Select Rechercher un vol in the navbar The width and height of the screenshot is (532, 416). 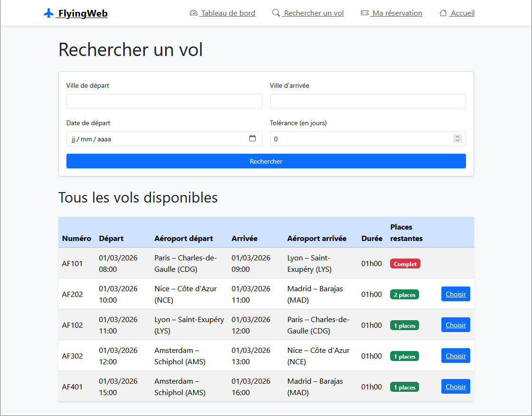coord(312,13)
